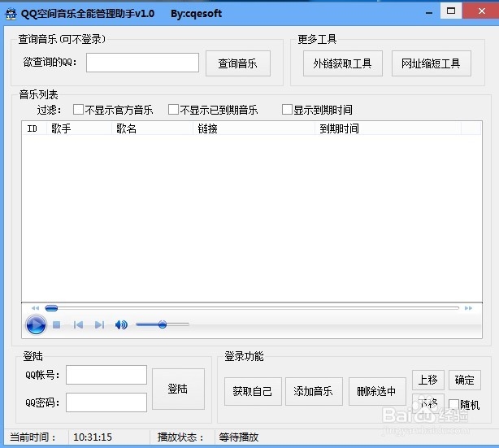The image size is (499, 448).
Task: Click the 查询音乐 button
Action: pyautogui.click(x=238, y=63)
